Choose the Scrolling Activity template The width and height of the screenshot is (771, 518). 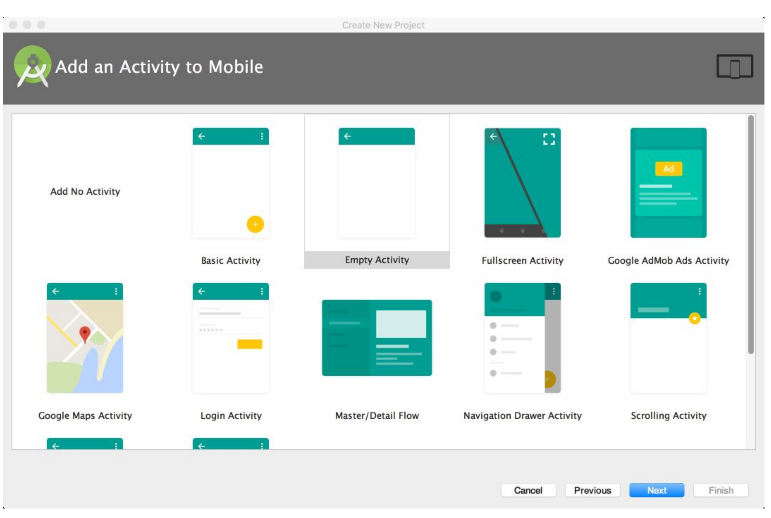(668, 338)
